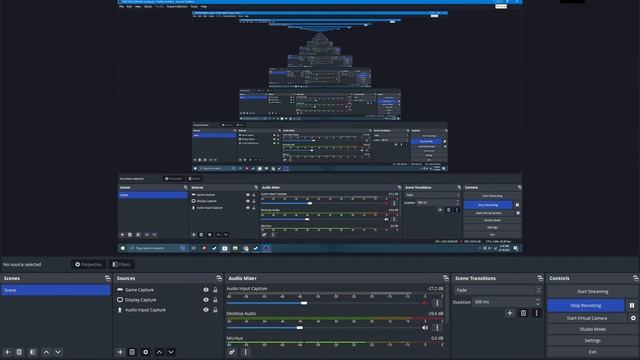Remove selected scene with trash icon
The image size is (640, 360).
[19, 352]
